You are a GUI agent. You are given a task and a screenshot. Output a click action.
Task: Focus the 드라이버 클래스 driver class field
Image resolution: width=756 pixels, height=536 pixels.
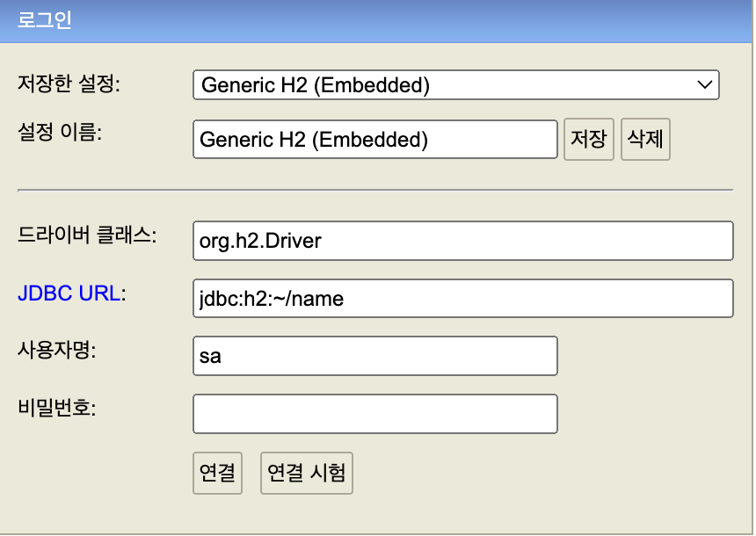click(x=463, y=241)
